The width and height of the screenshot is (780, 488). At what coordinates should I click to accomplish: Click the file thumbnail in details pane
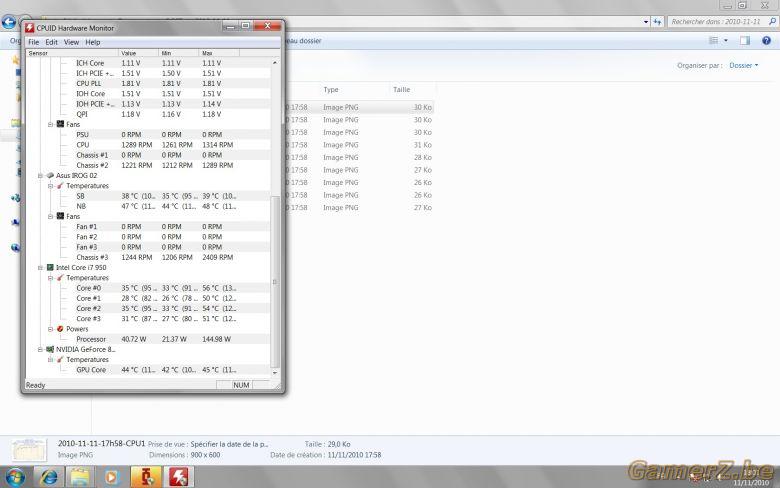point(29,450)
